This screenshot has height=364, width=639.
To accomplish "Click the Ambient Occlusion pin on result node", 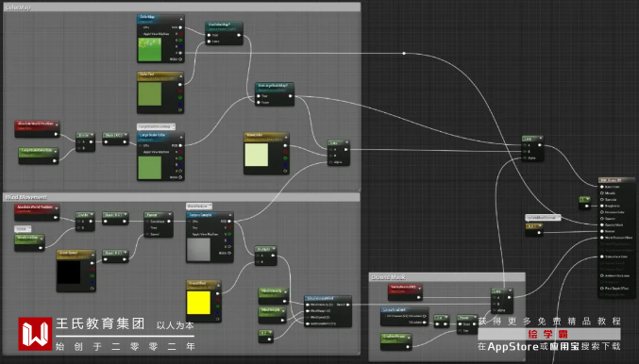I will click(x=602, y=275).
